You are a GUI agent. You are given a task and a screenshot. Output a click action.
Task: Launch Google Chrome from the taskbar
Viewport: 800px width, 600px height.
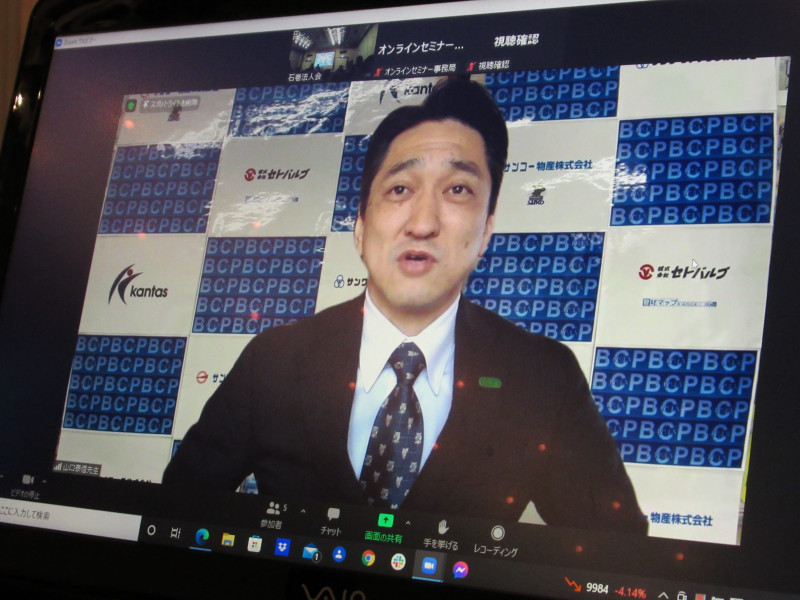[368, 558]
